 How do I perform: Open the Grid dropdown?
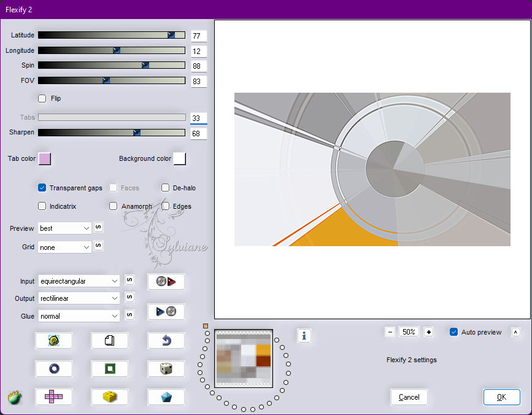(x=65, y=247)
